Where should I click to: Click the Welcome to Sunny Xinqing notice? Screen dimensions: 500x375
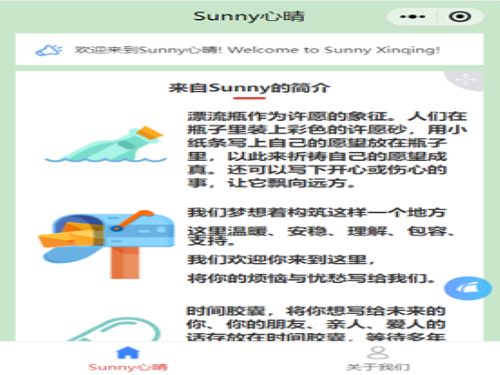point(257,50)
